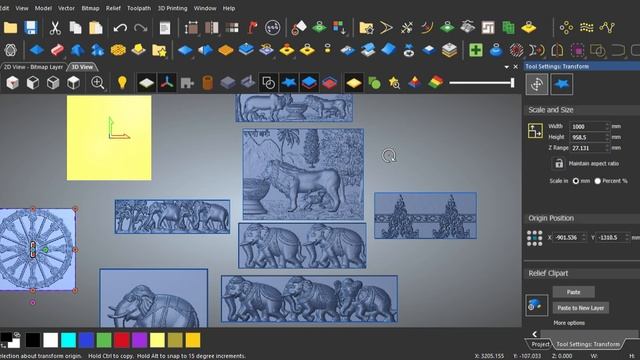Select the orange colour swatch

(x=193, y=340)
